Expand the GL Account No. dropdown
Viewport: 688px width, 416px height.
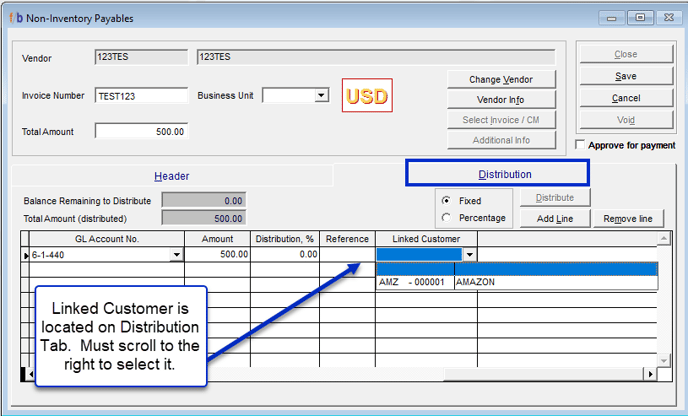[x=177, y=256]
